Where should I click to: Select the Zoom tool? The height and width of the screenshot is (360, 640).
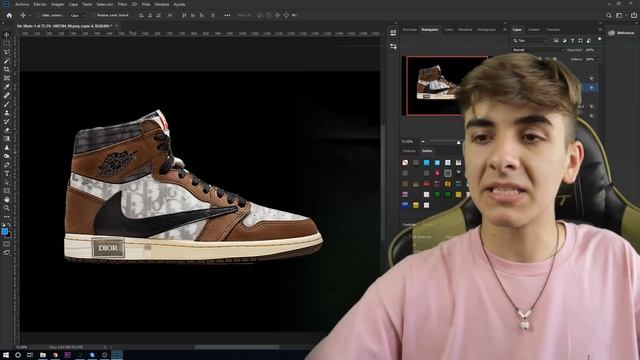pyautogui.click(x=7, y=208)
